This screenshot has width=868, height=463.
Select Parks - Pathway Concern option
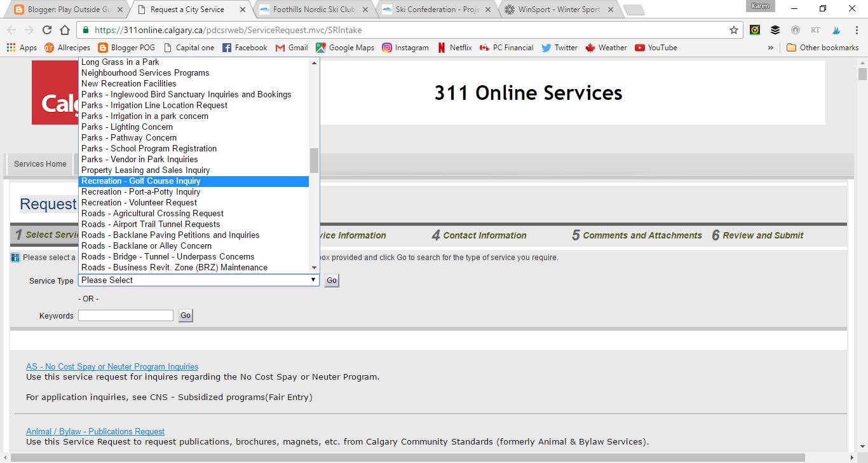[194, 138]
